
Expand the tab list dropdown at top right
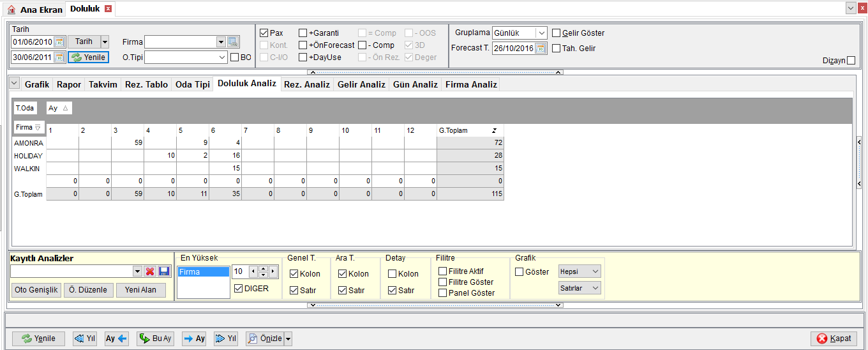pos(851,8)
